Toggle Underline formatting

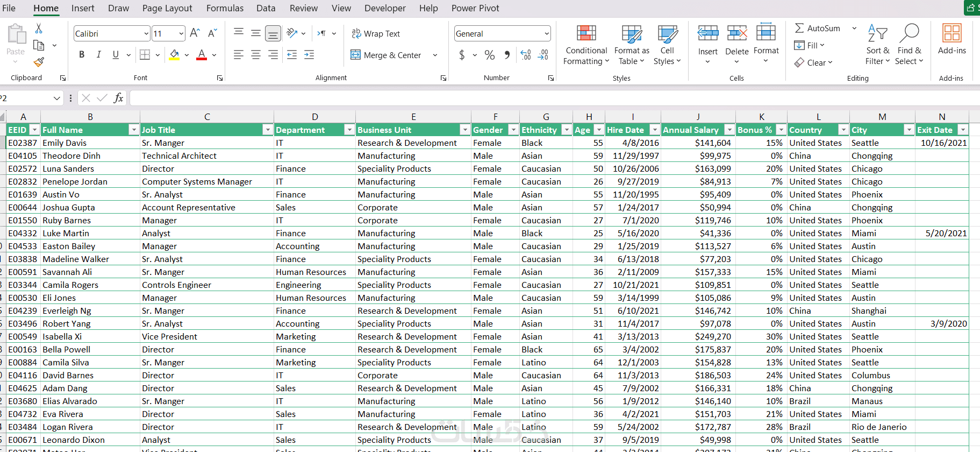click(x=116, y=54)
